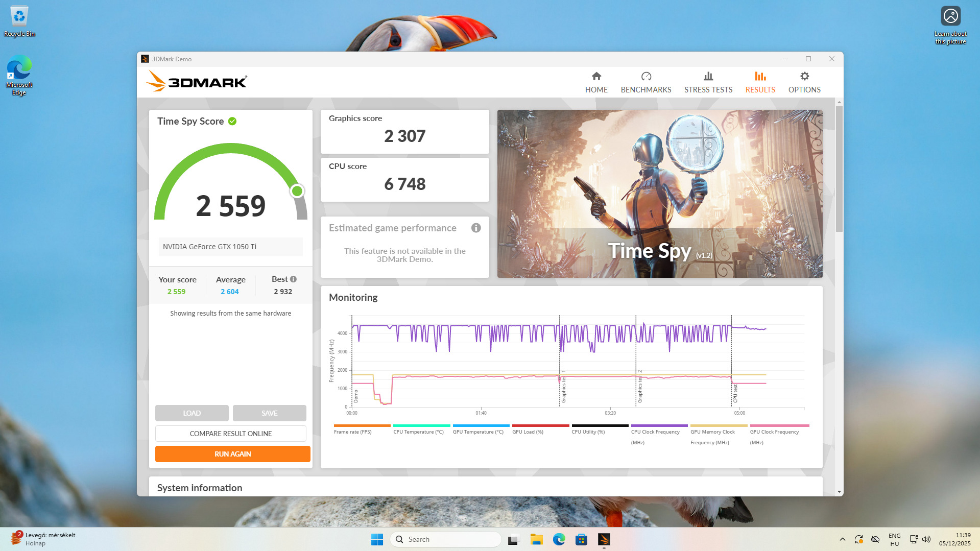Click the 3DMark taskbar icon
The image size is (980, 551).
(x=604, y=539)
